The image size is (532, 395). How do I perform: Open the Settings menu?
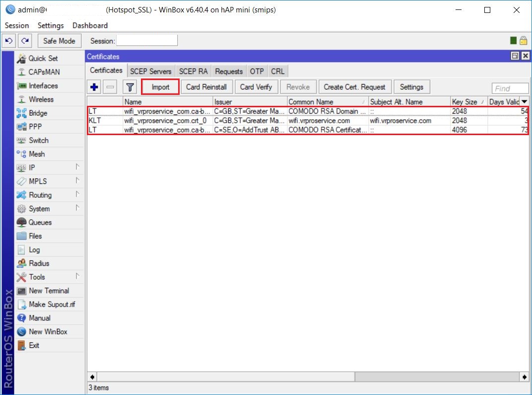51,25
